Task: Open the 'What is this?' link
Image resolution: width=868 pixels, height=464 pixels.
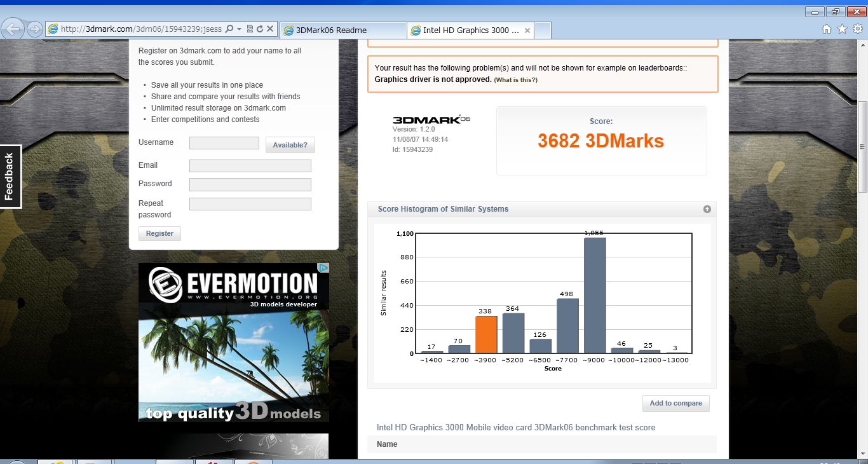Action: [515, 80]
